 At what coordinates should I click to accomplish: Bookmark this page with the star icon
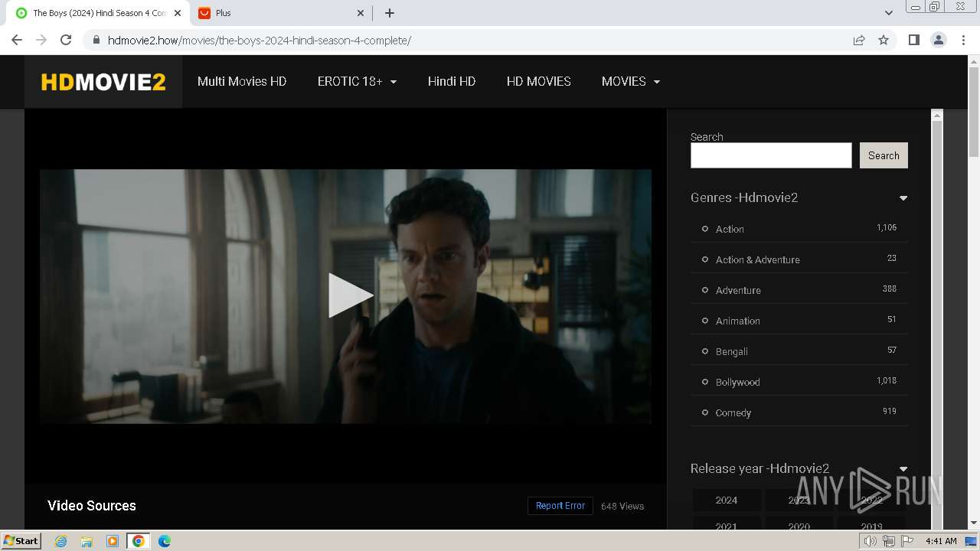884,40
